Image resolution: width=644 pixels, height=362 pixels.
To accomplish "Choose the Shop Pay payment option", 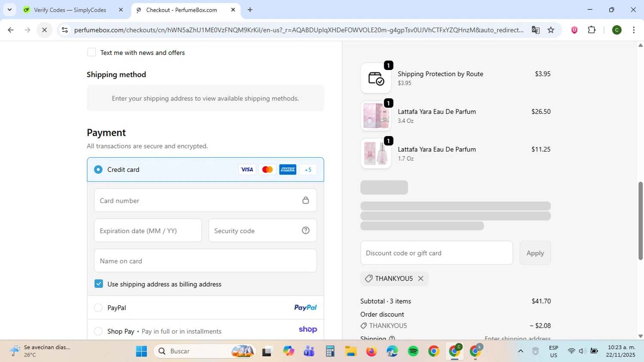I will coord(98,332).
